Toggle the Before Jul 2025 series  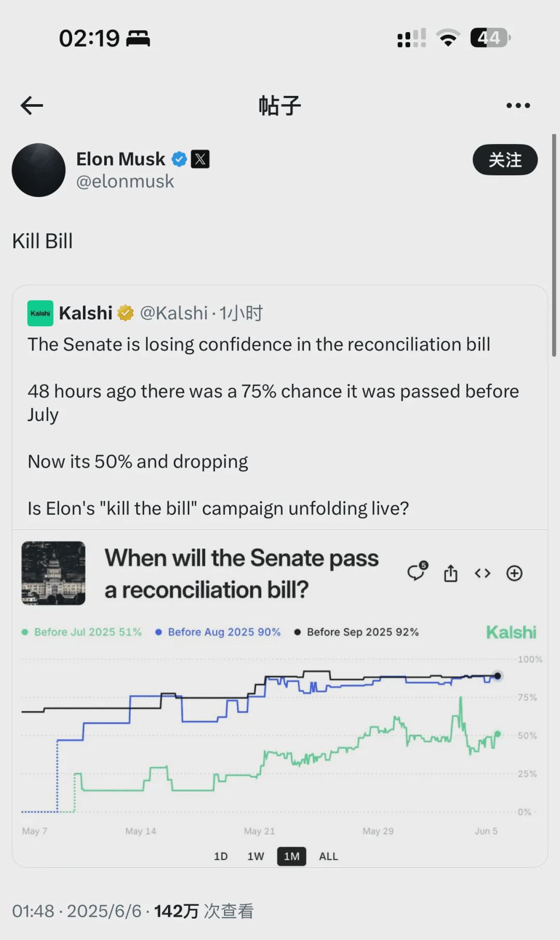tap(82, 632)
